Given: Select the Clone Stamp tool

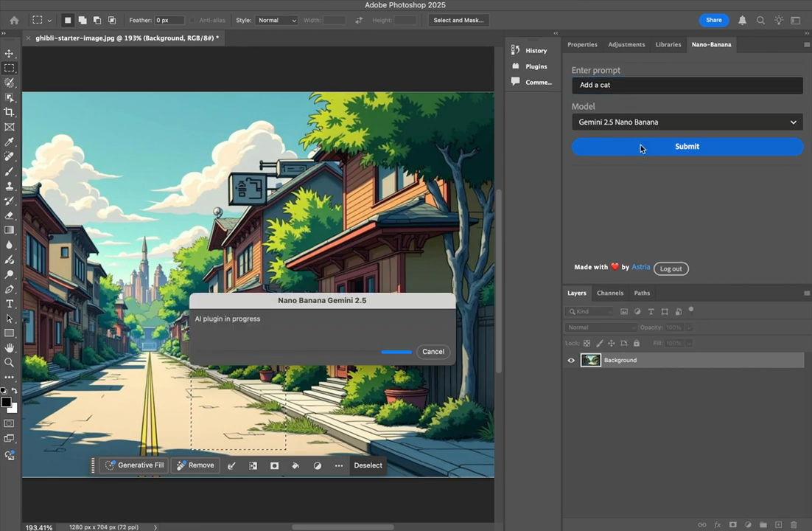Looking at the screenshot, I should pos(10,186).
